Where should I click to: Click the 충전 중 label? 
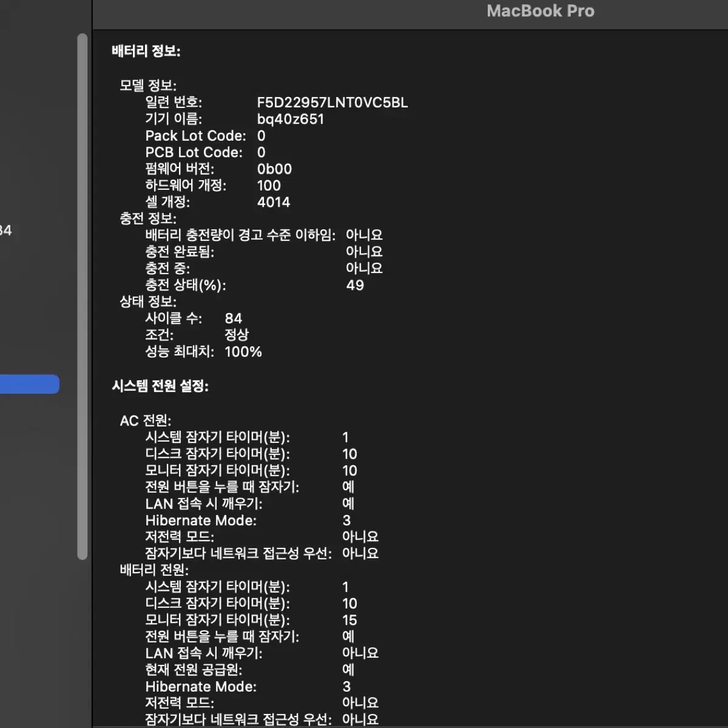tap(167, 268)
